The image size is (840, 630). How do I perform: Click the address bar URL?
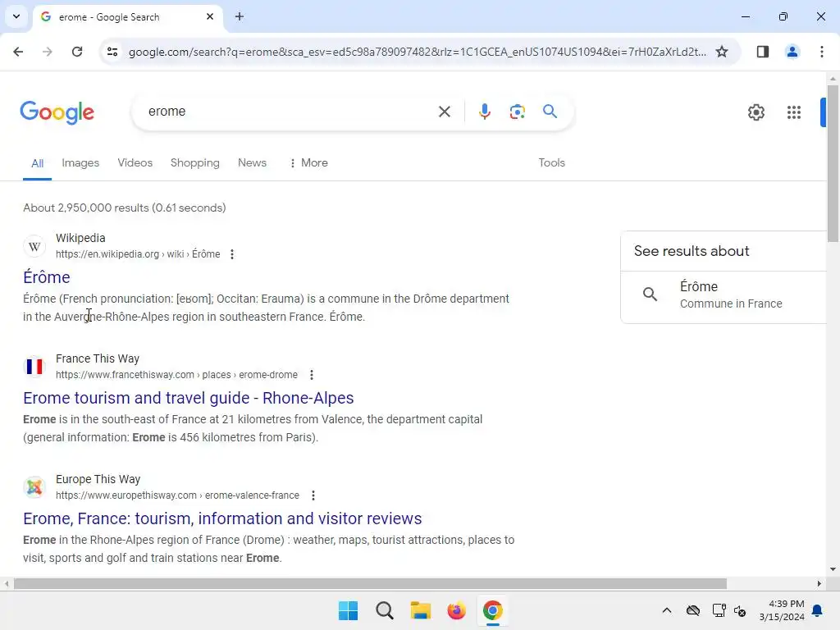pyautogui.click(x=417, y=52)
